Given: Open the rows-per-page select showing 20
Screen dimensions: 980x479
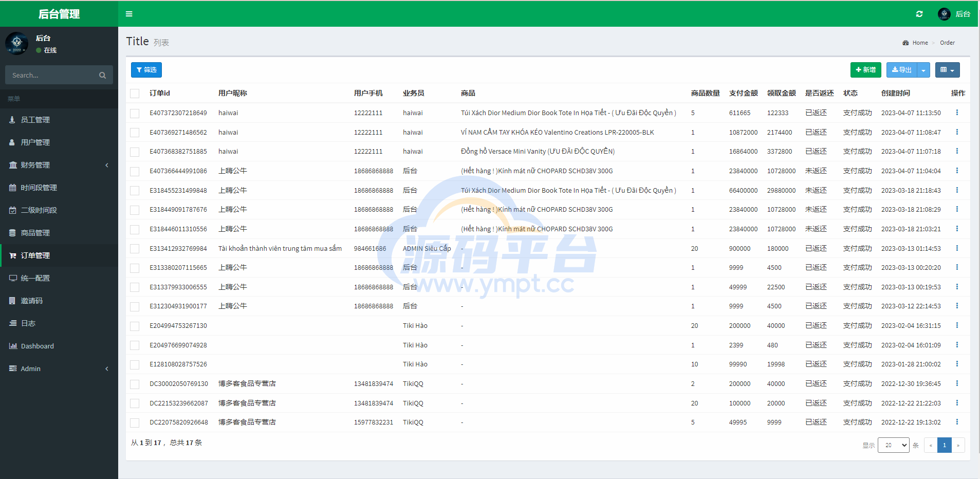Looking at the screenshot, I should coord(894,445).
